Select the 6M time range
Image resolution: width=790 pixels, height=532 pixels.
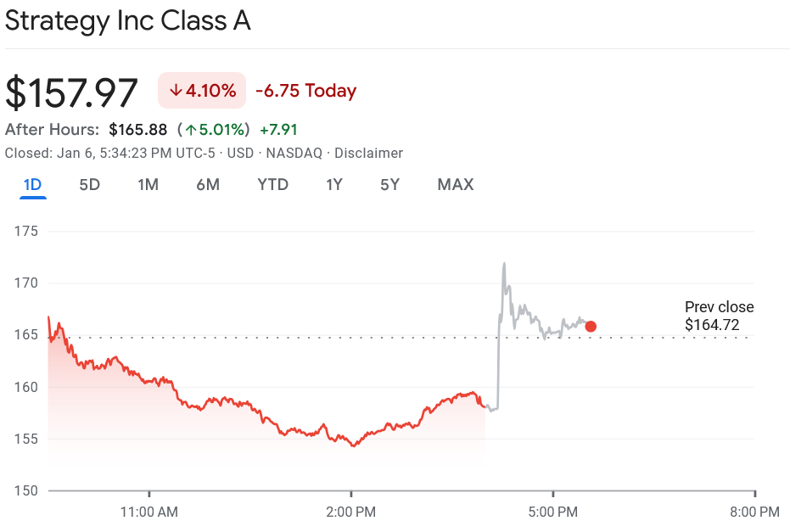pos(208,184)
